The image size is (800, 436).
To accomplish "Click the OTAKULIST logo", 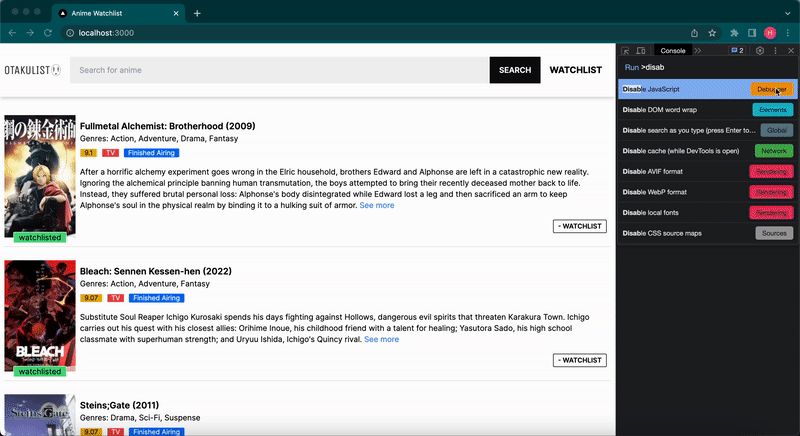I will [33, 70].
